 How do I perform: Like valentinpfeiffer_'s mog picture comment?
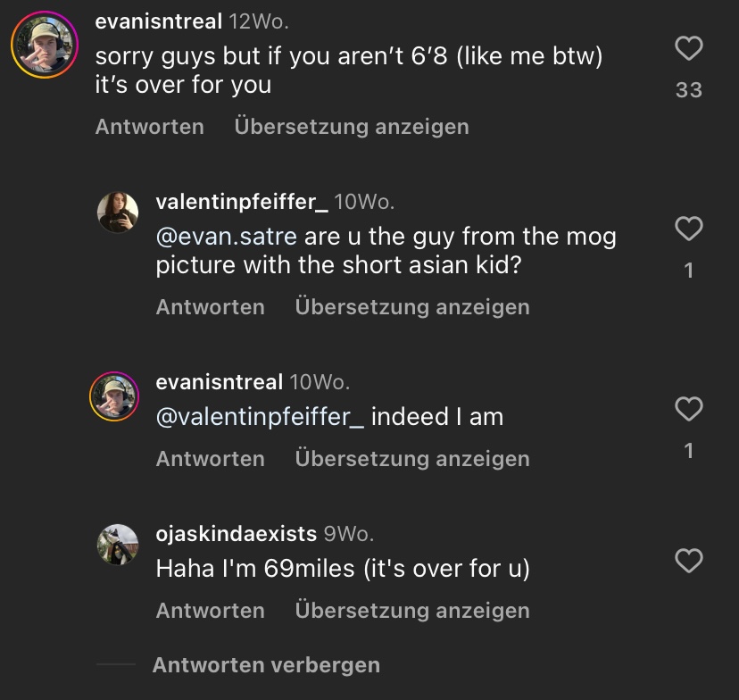click(x=688, y=229)
